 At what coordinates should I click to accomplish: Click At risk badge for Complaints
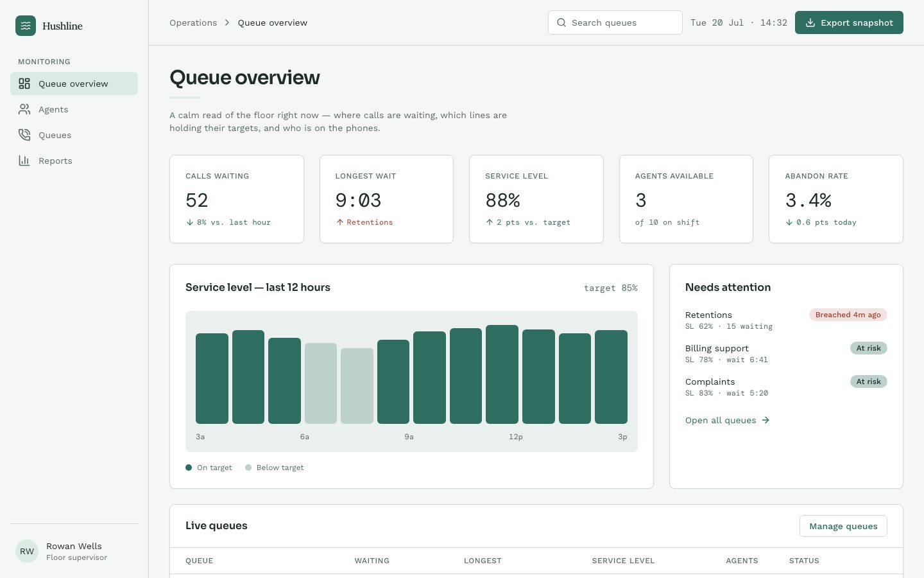click(x=869, y=381)
